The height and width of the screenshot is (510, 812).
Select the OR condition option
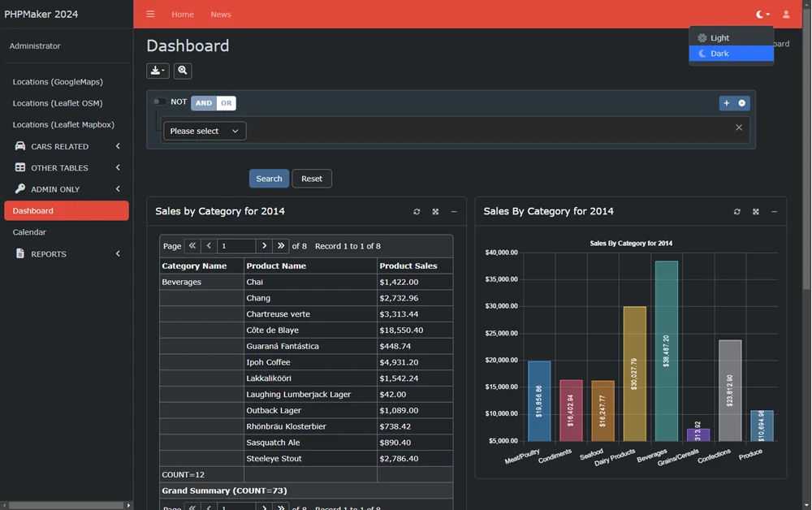pyautogui.click(x=227, y=103)
